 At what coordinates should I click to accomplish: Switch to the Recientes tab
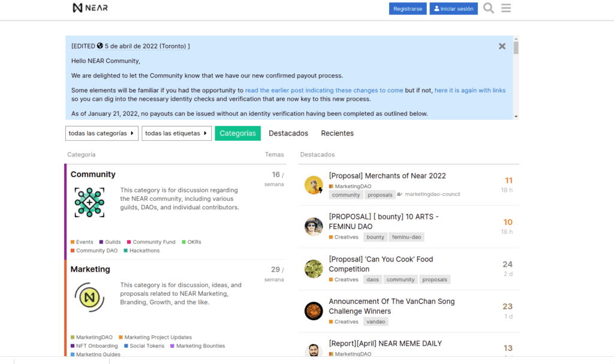coord(337,133)
